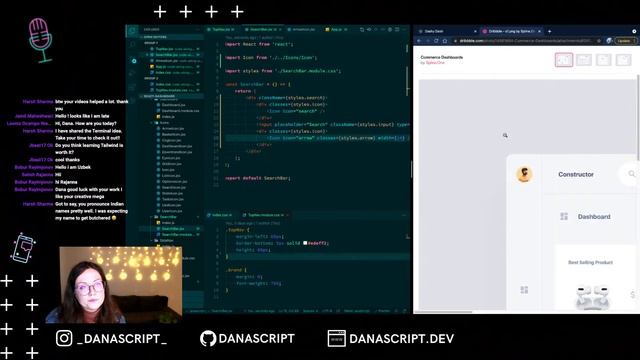Close the Dashy Dash browser tab
The image size is (640, 360).
point(475,31)
